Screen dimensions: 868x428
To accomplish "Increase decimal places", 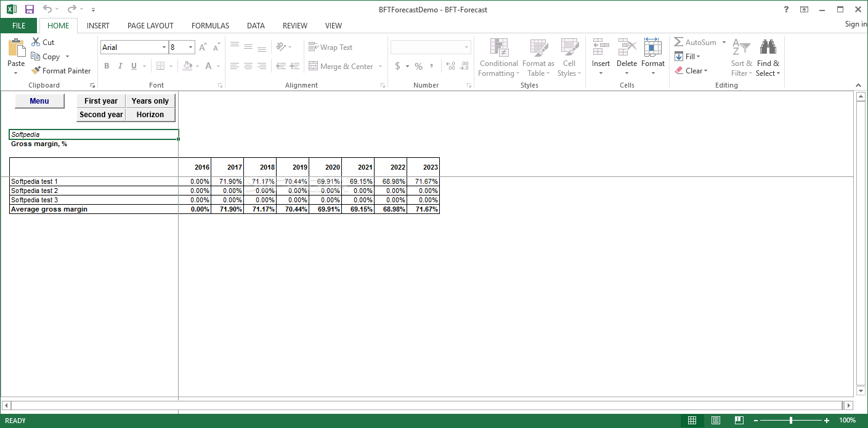I will pyautogui.click(x=450, y=66).
